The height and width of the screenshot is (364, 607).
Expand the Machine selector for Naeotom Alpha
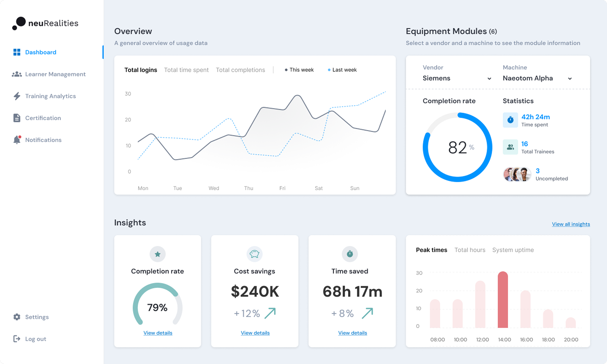pyautogui.click(x=538, y=78)
